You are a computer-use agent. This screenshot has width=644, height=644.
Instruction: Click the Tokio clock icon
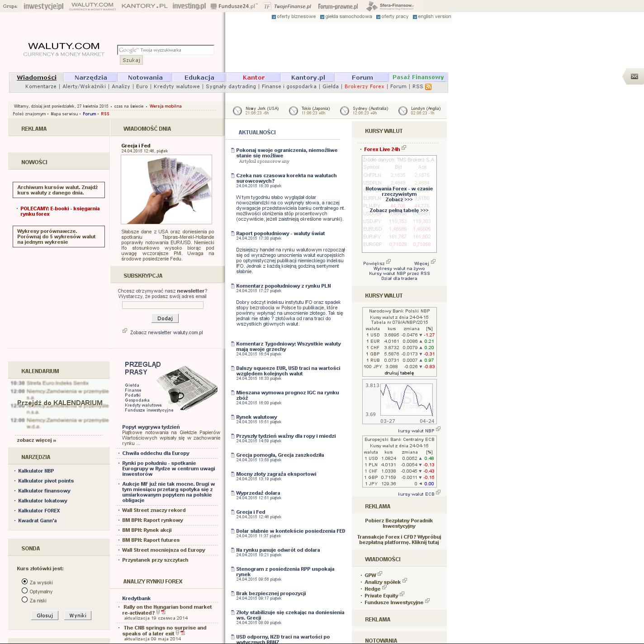pos(294,111)
